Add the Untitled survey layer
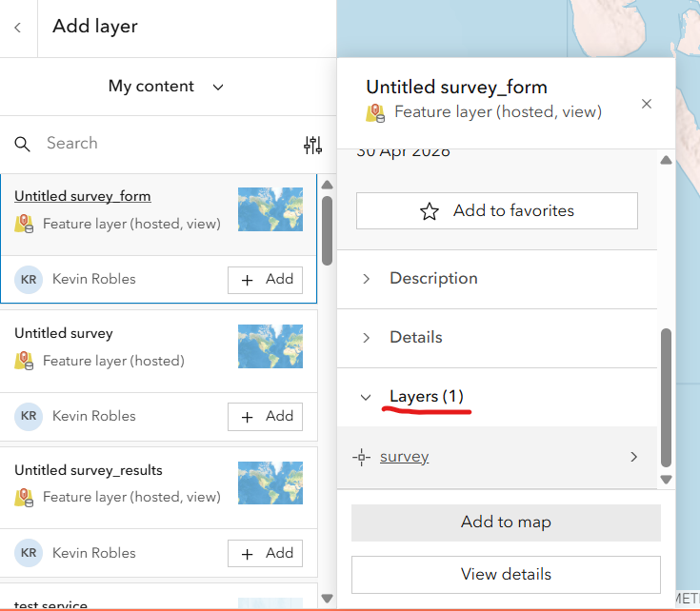The width and height of the screenshot is (700, 611). 265,417
